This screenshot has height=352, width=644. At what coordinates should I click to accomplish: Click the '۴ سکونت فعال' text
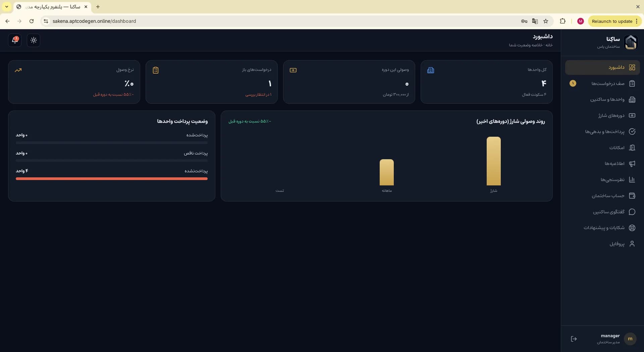pyautogui.click(x=534, y=95)
